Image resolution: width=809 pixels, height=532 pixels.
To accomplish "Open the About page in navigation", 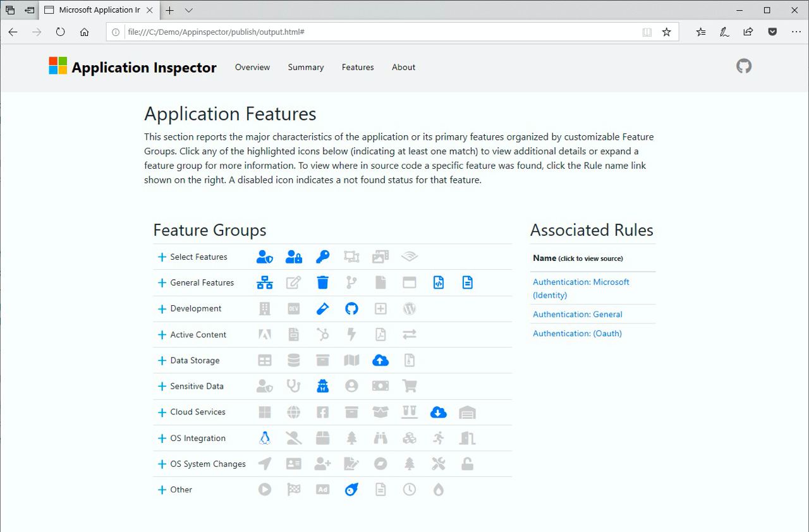I will tap(403, 67).
